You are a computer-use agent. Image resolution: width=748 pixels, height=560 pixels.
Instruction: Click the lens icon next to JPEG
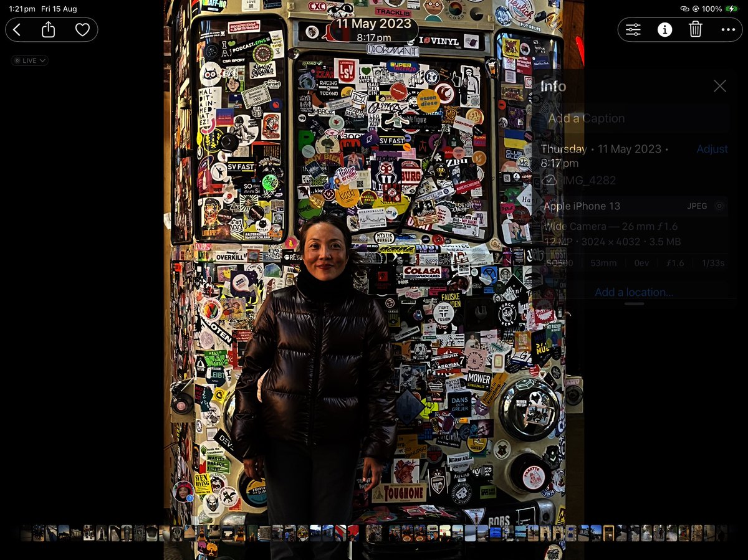pyautogui.click(x=720, y=206)
